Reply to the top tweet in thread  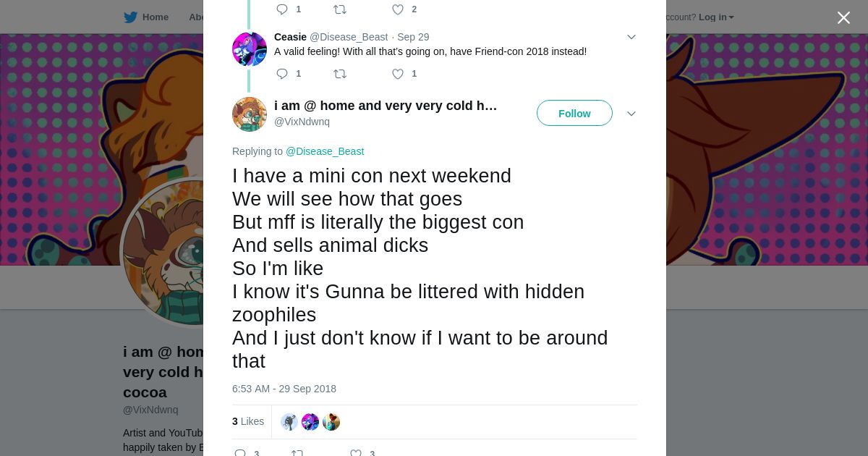[x=282, y=9]
